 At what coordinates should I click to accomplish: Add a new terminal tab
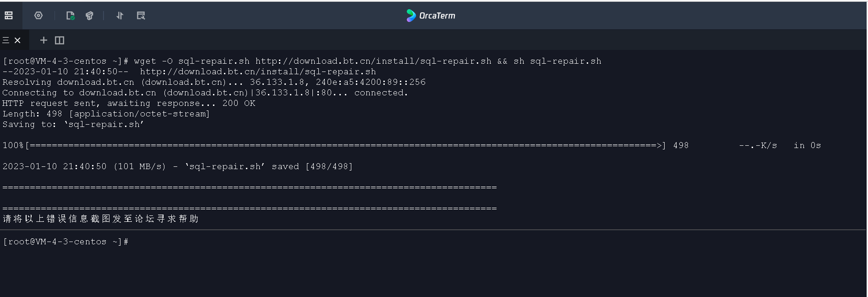pos(44,40)
